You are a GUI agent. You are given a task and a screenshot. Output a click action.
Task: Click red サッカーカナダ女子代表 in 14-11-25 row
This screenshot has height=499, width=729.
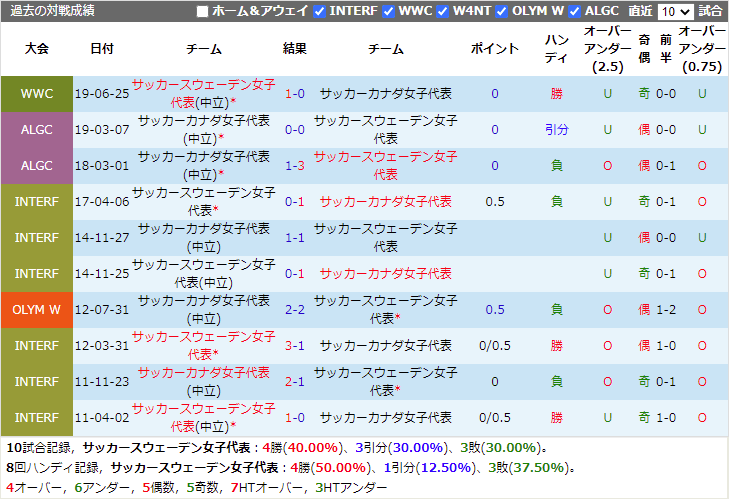pos(385,274)
